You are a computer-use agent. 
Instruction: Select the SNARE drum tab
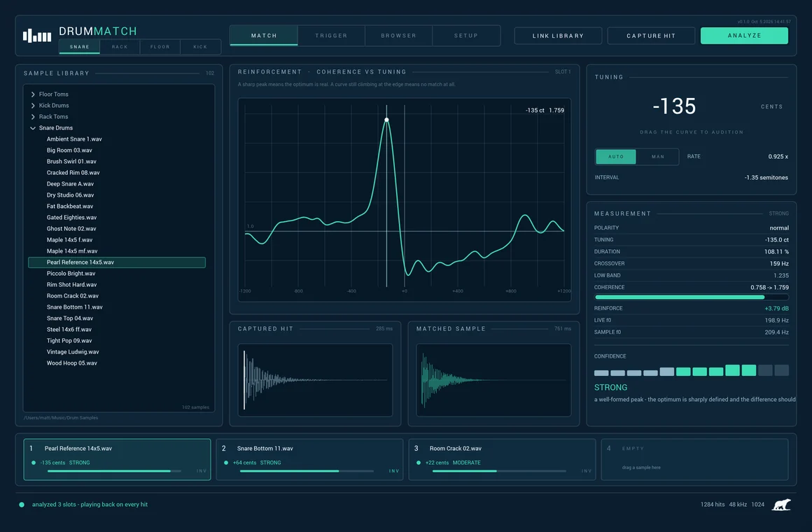(79, 47)
